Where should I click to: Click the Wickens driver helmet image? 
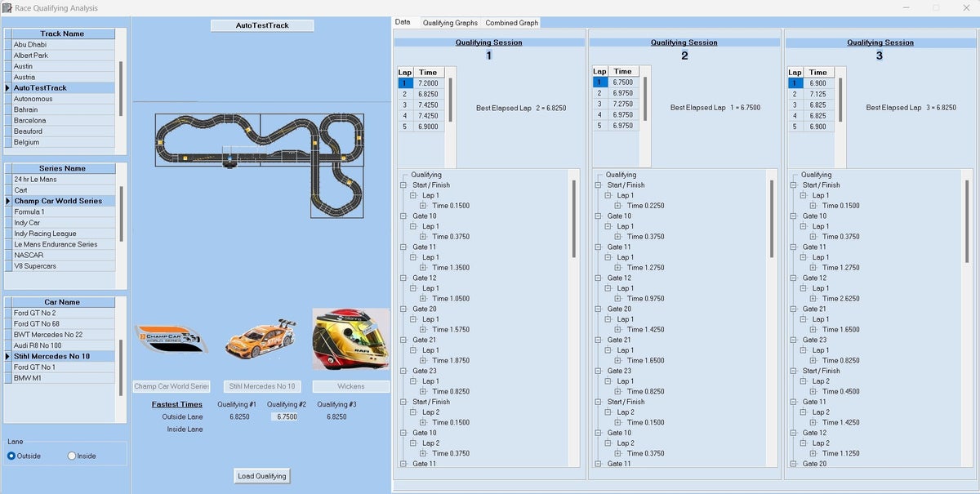350,339
